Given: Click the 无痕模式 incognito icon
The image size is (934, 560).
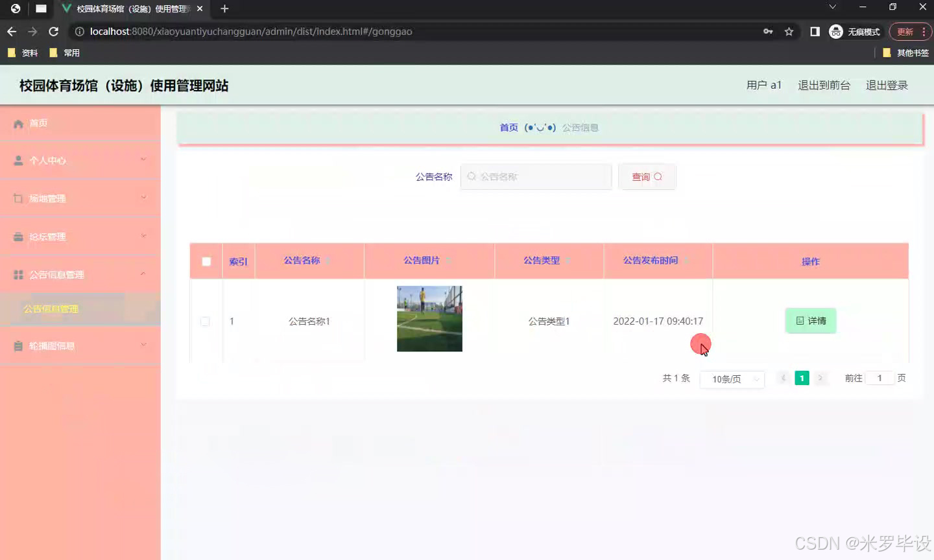Looking at the screenshot, I should pyautogui.click(x=835, y=31).
